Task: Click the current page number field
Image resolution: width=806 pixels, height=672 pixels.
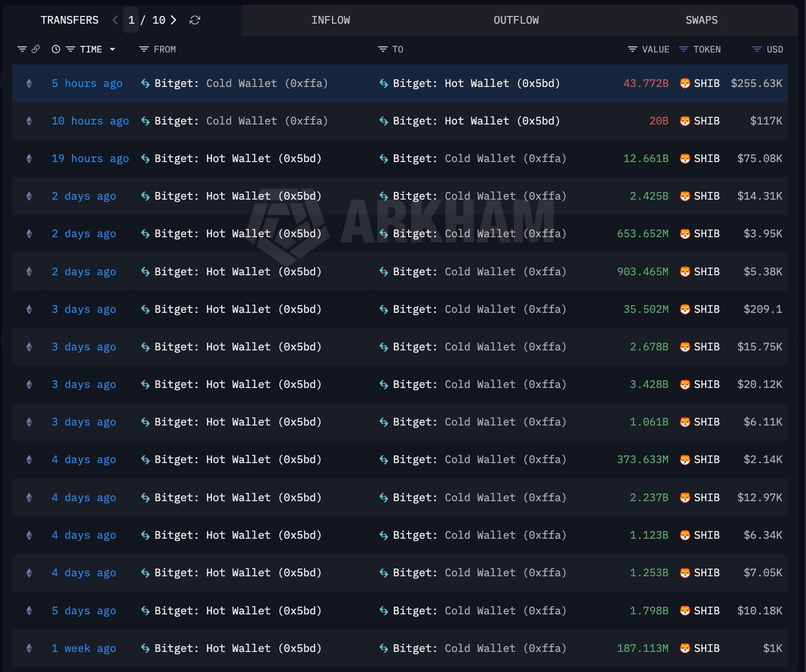Action: 131,20
